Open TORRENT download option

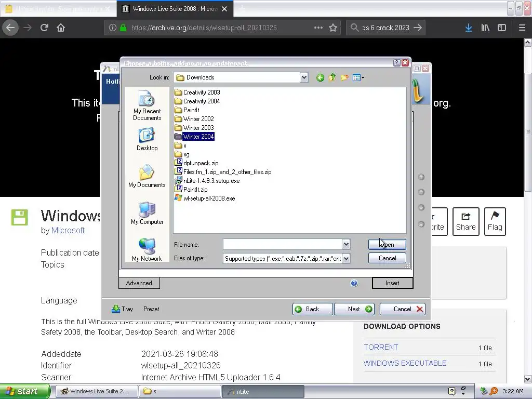pos(381,347)
